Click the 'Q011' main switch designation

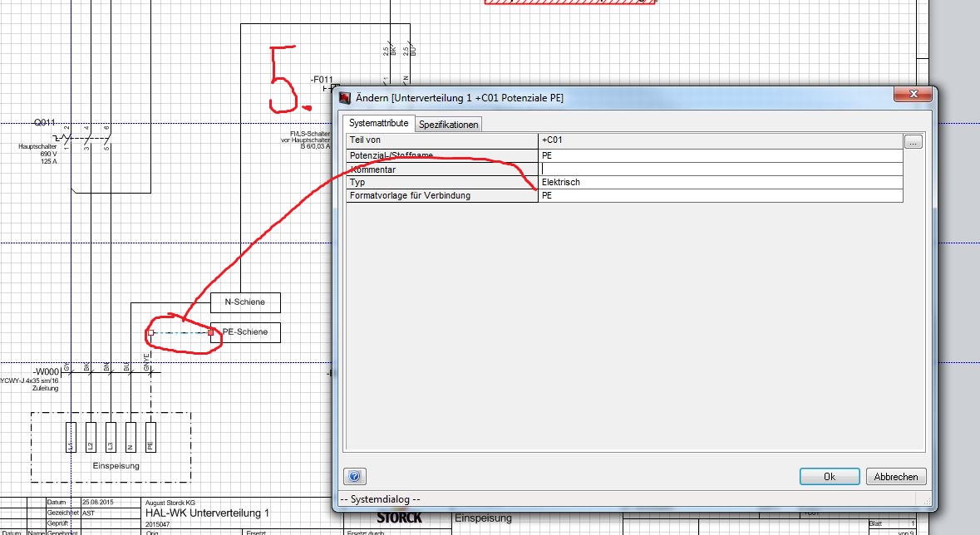point(44,122)
